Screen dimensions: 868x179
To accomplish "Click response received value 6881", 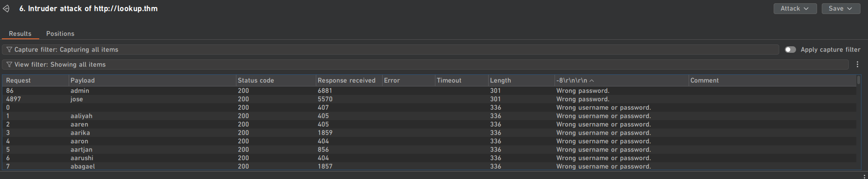I will coord(325,91).
